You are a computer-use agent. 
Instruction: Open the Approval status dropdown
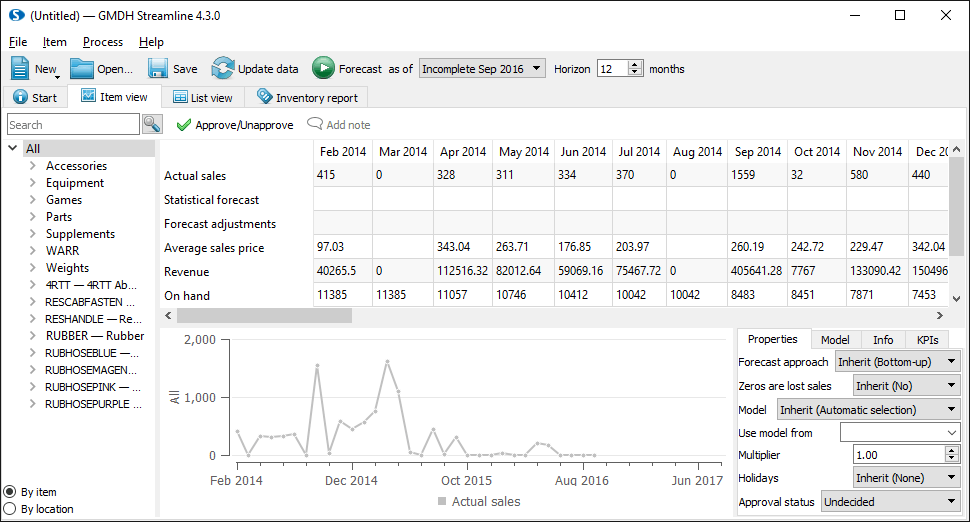coord(890,502)
